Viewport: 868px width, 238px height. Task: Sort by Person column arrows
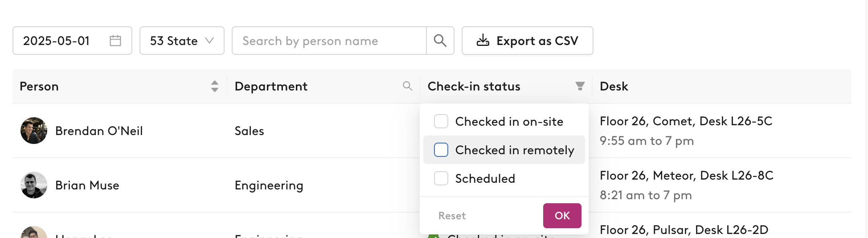(215, 86)
